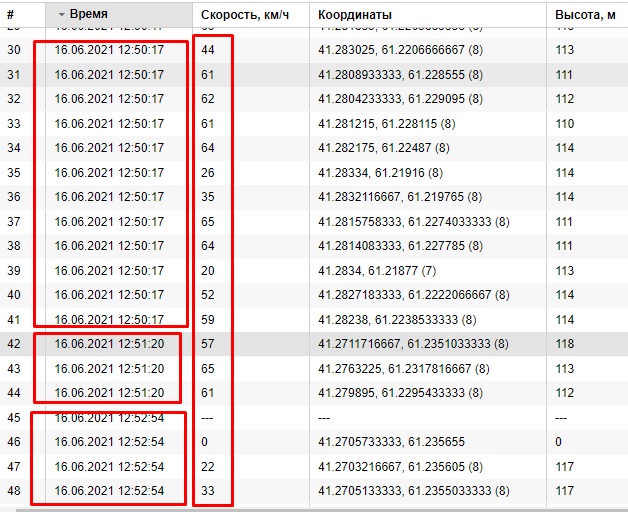The height and width of the screenshot is (512, 628).
Task: Click the time cell in row 47
Action: [x=111, y=466]
